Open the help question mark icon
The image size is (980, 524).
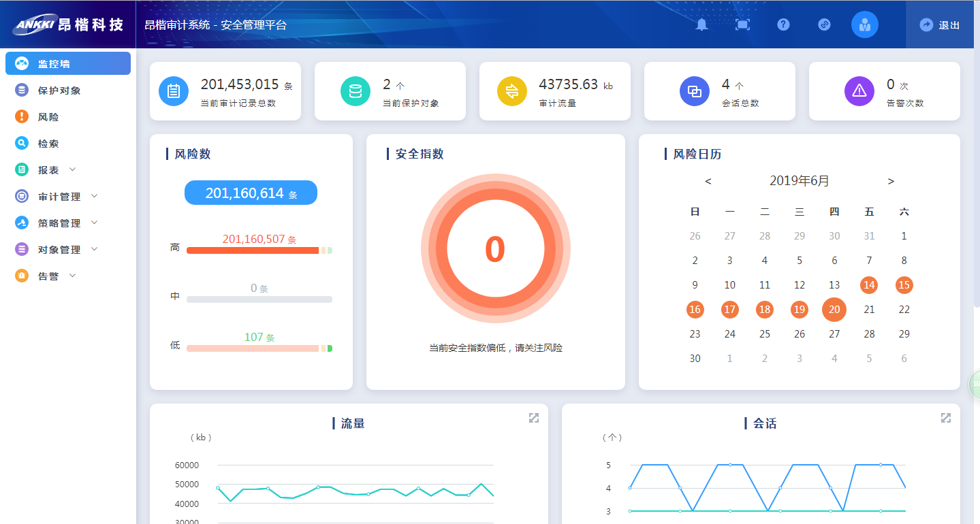click(x=783, y=25)
